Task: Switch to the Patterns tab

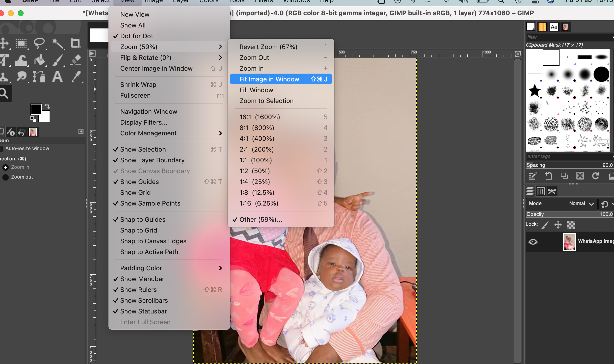Action: [x=542, y=27]
